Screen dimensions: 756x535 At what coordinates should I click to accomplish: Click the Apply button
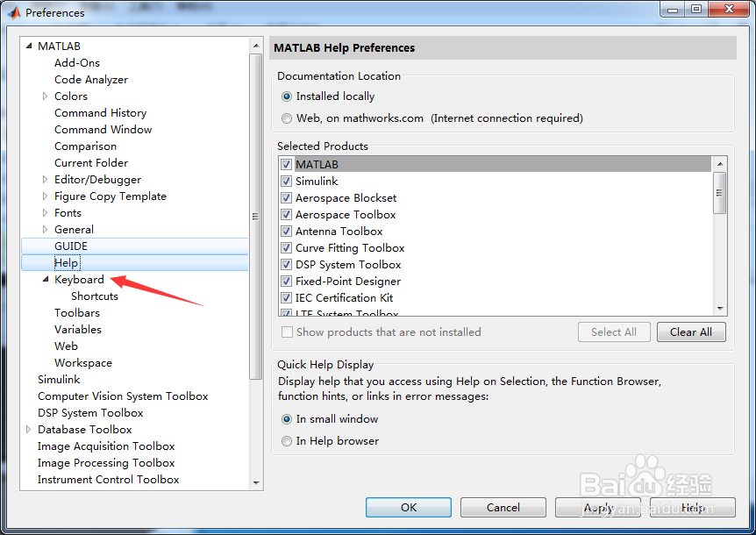(598, 508)
